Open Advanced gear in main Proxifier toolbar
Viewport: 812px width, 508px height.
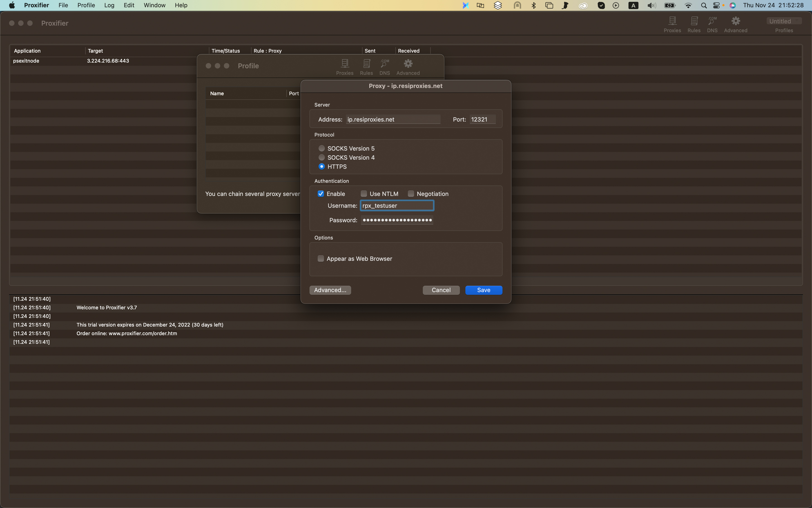click(x=735, y=24)
